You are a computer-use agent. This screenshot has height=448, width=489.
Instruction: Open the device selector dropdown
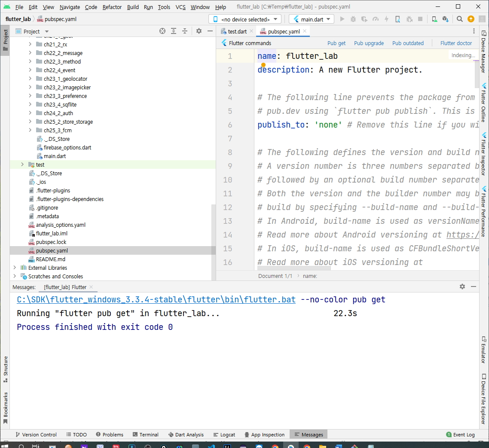pos(245,19)
